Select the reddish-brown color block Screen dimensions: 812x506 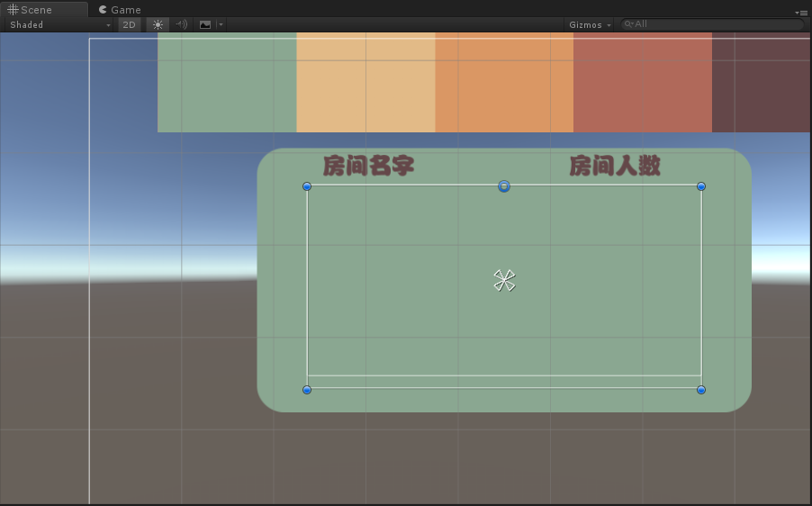pos(643,82)
